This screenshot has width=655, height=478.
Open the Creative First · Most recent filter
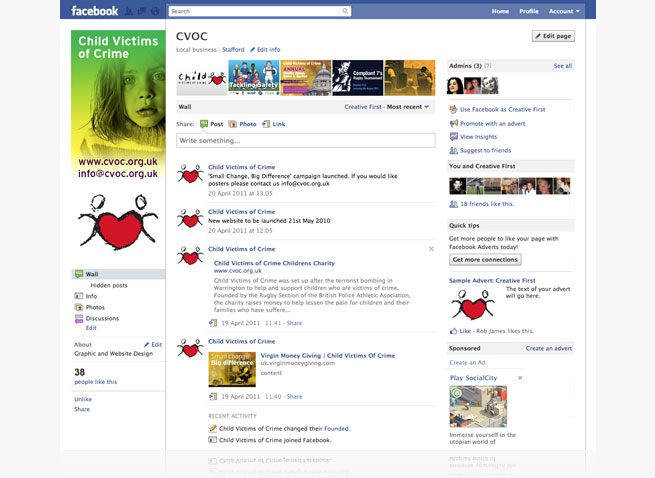click(x=387, y=107)
